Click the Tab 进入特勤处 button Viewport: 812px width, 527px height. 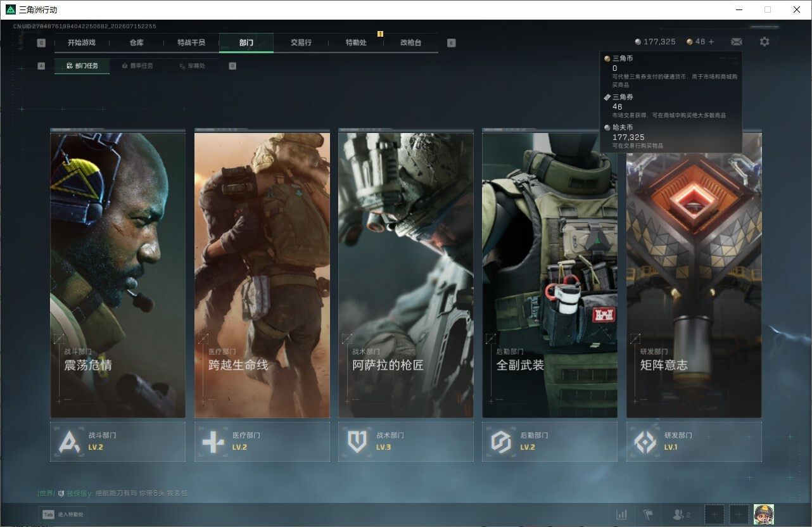tap(63, 514)
